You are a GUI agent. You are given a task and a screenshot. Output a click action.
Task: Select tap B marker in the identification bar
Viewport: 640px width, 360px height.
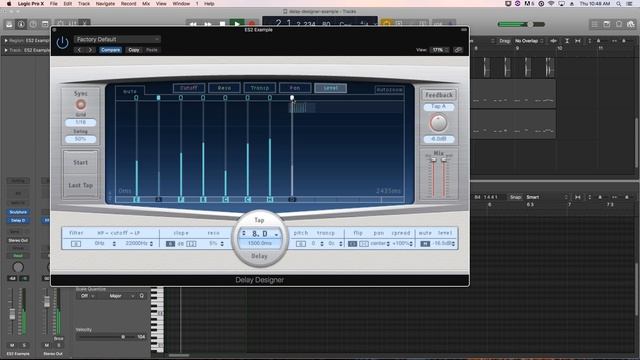[x=203, y=199]
